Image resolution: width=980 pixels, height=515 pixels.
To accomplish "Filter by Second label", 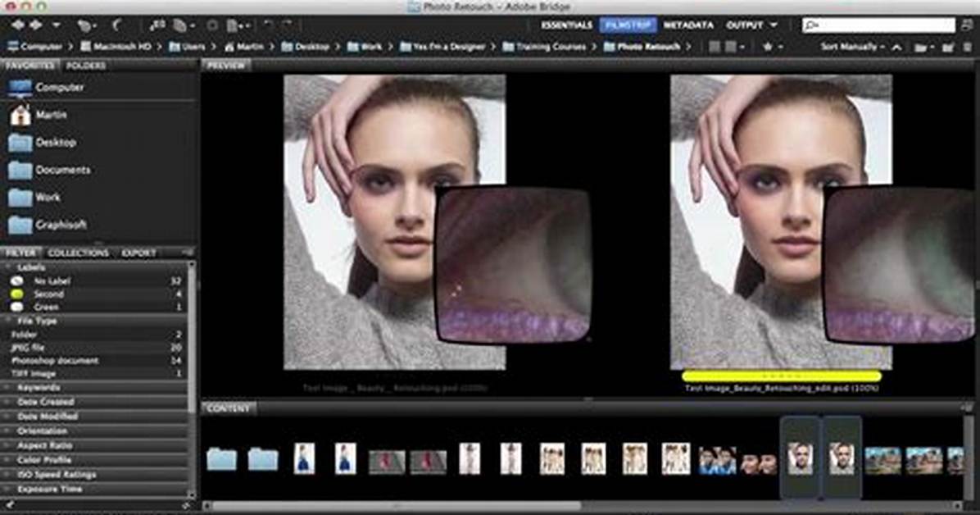I will 95,294.
